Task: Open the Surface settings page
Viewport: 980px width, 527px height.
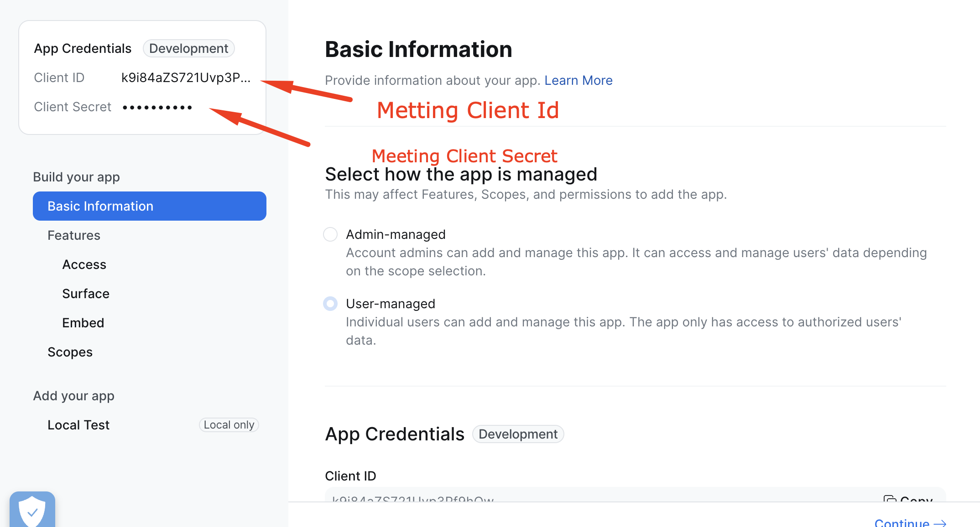Action: pos(86,294)
